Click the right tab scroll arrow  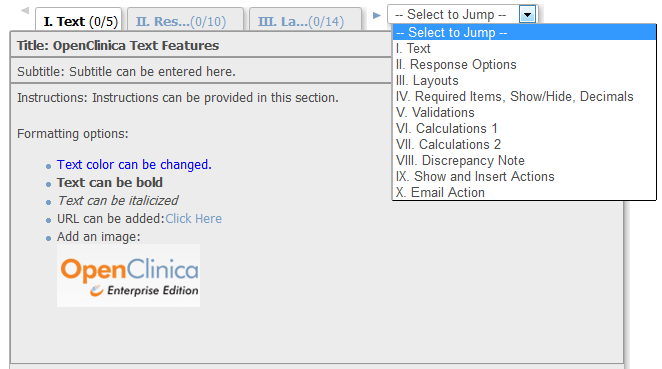(x=377, y=16)
